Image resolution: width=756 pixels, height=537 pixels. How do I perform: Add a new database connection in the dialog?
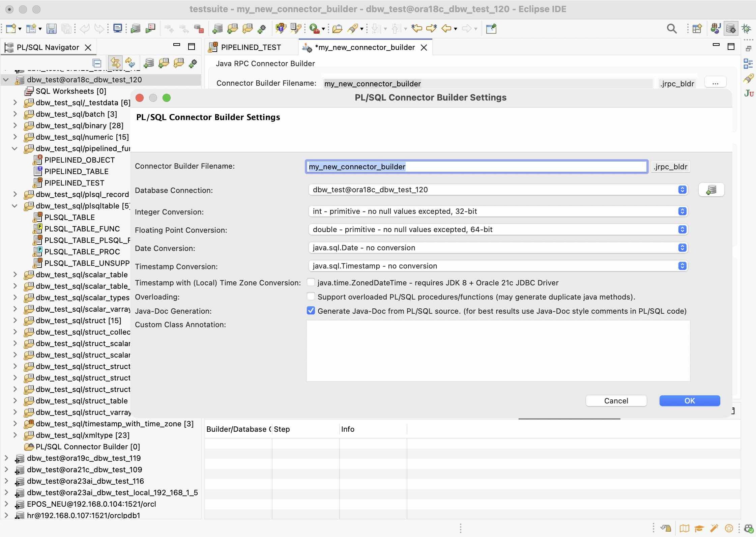pyautogui.click(x=711, y=190)
